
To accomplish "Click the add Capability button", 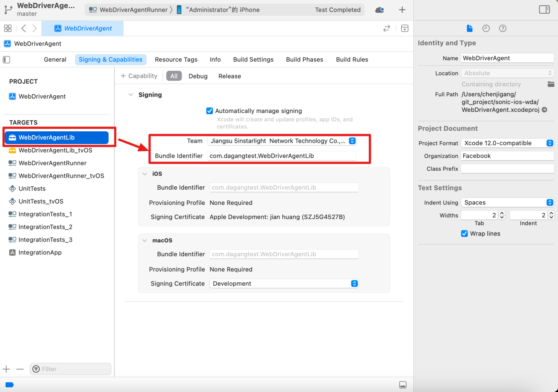I will (x=139, y=76).
